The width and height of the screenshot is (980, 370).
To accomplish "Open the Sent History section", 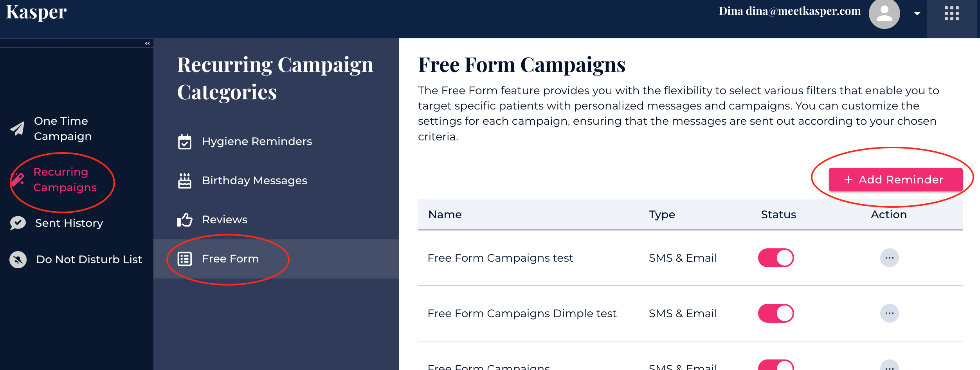I will tap(69, 223).
